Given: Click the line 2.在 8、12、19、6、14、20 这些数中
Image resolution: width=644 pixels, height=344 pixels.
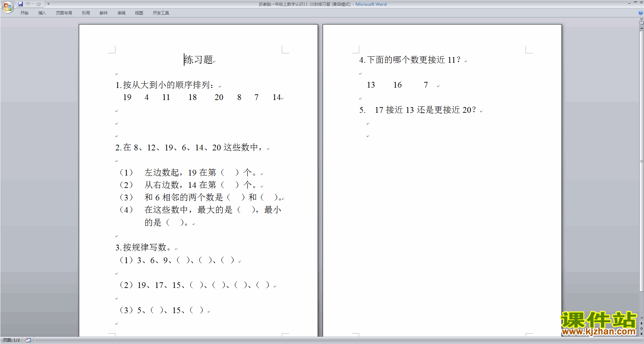Looking at the screenshot, I should [x=189, y=147].
